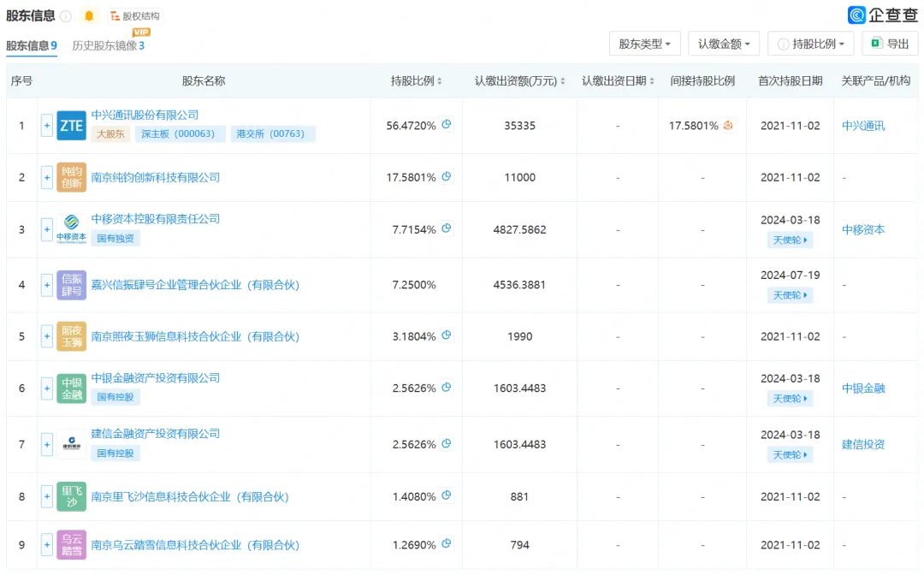Viewport: 924px width, 575px height.
Task: Click the bell alert icon beside 股东信息
Action: point(89,16)
